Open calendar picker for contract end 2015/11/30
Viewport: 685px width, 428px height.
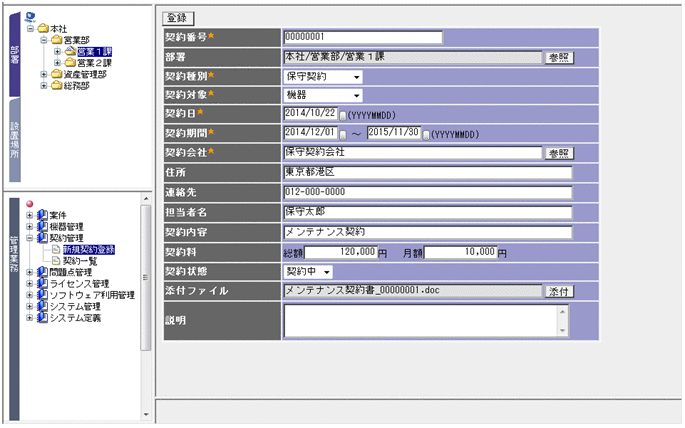pyautogui.click(x=426, y=135)
